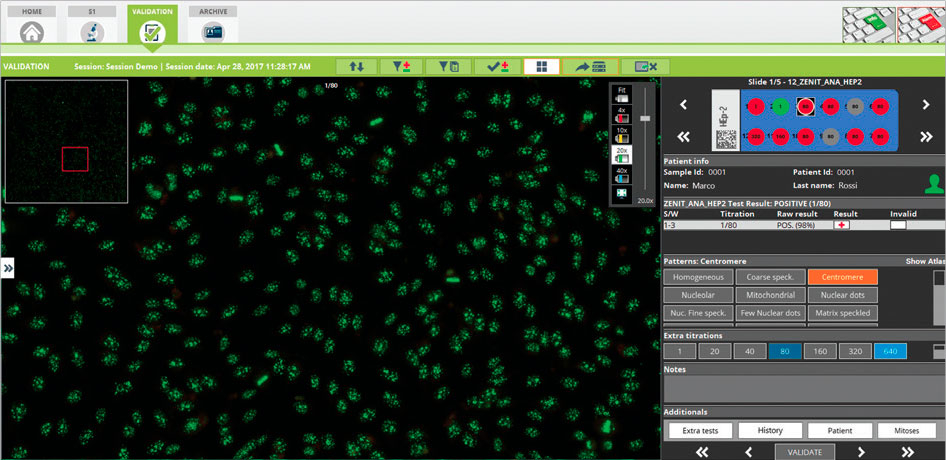This screenshot has width=946, height=460.
Task: Click the export arrow toolbar icon
Action: click(590, 67)
